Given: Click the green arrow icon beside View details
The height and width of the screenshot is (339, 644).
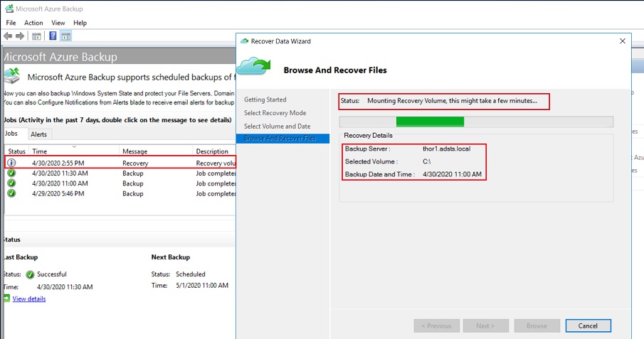Looking at the screenshot, I should tap(7, 298).
